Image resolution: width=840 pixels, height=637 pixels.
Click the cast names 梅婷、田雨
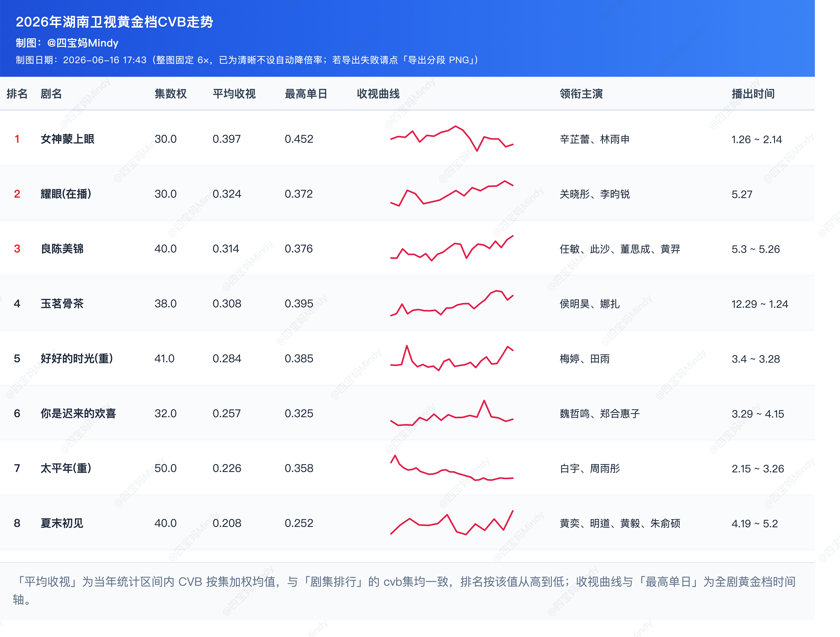(x=585, y=359)
